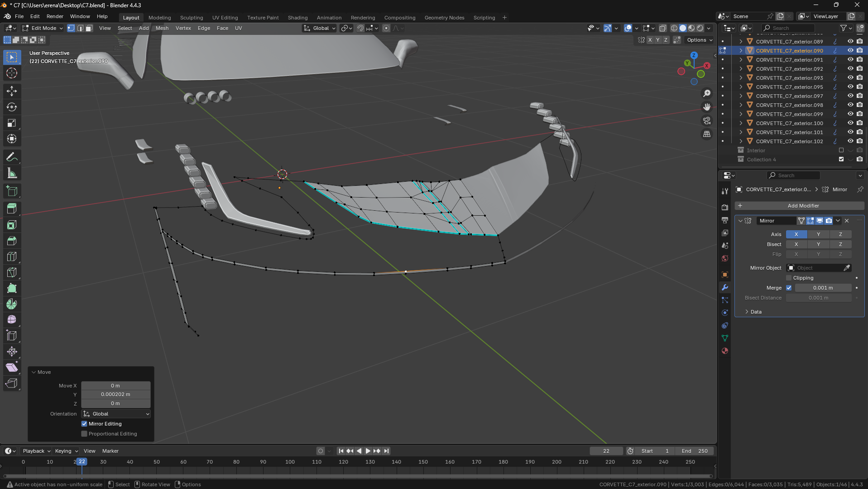Viewport: 868px width, 489px height.
Task: Enable Proportional Editing checkbox
Action: click(84, 434)
